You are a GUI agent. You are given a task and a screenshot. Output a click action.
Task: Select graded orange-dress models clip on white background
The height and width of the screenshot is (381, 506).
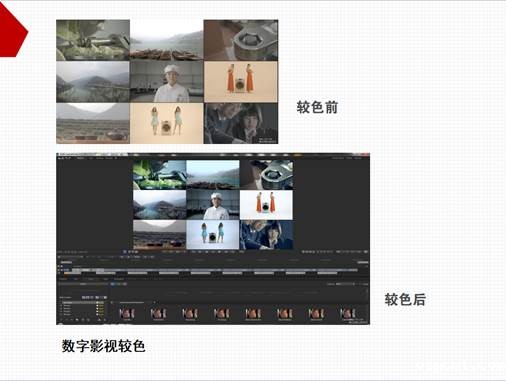(x=266, y=205)
